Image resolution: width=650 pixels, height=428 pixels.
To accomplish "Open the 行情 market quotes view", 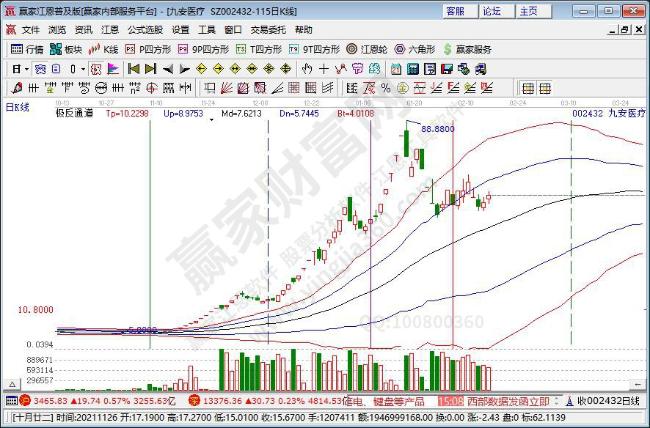I will [27, 50].
